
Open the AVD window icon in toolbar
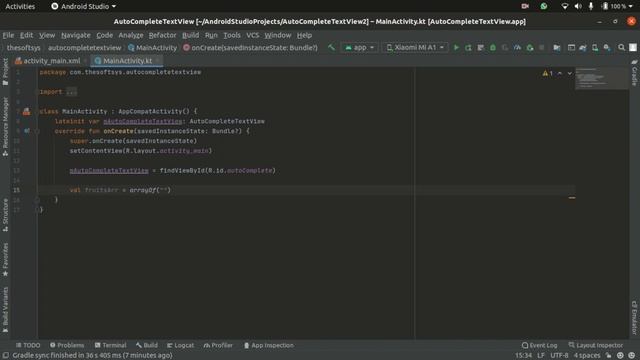[571, 48]
